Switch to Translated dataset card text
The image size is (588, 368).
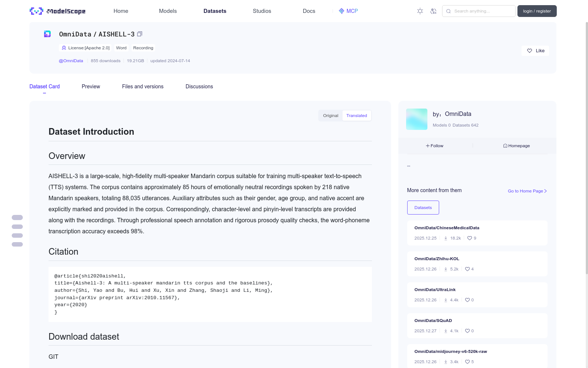(356, 116)
